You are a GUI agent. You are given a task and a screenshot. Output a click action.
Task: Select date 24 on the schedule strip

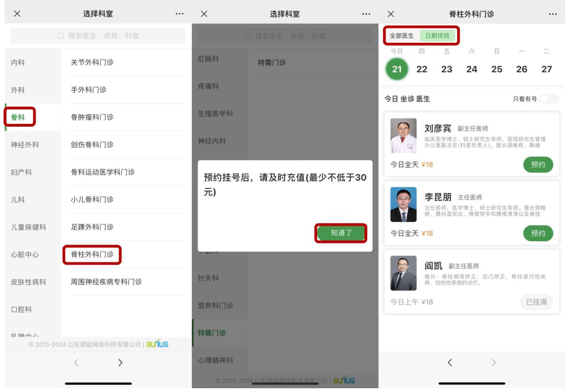[472, 69]
